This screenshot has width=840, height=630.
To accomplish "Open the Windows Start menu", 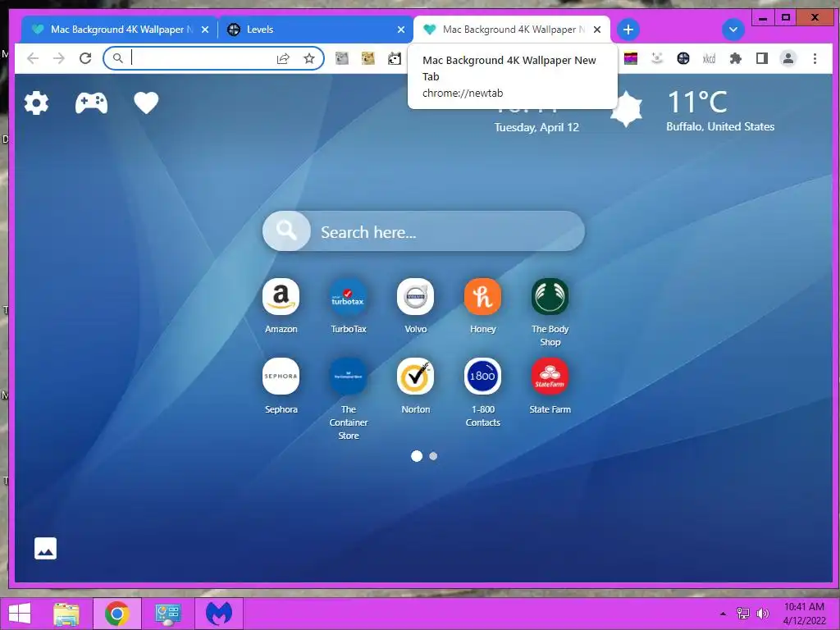I will [20, 614].
